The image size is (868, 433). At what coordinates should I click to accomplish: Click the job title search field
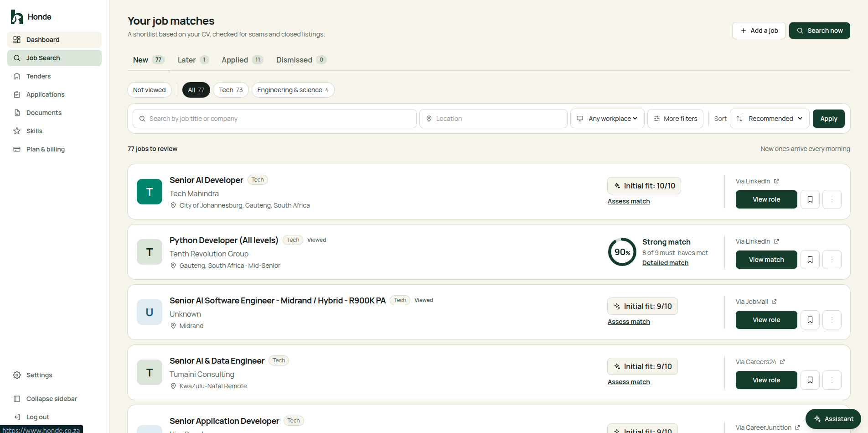coord(274,119)
